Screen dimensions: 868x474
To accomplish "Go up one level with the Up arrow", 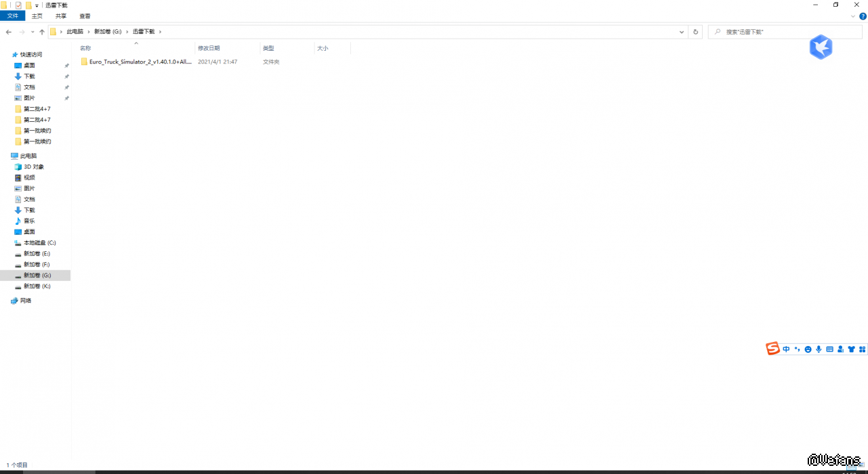I will point(42,32).
